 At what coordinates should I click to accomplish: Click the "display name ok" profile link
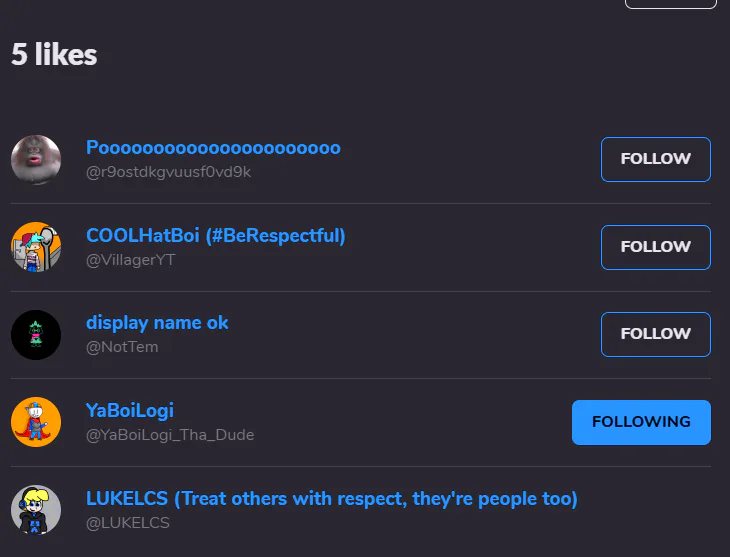(x=157, y=323)
